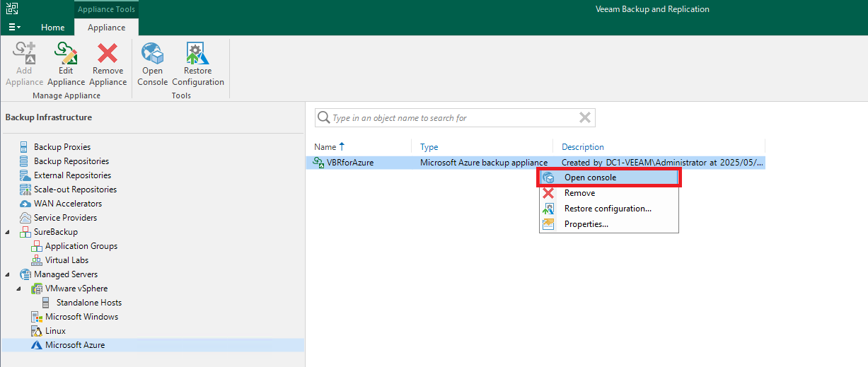Viewport: 868px width, 367px height.
Task: Click the Veeam application logo icon
Action: [x=12, y=8]
